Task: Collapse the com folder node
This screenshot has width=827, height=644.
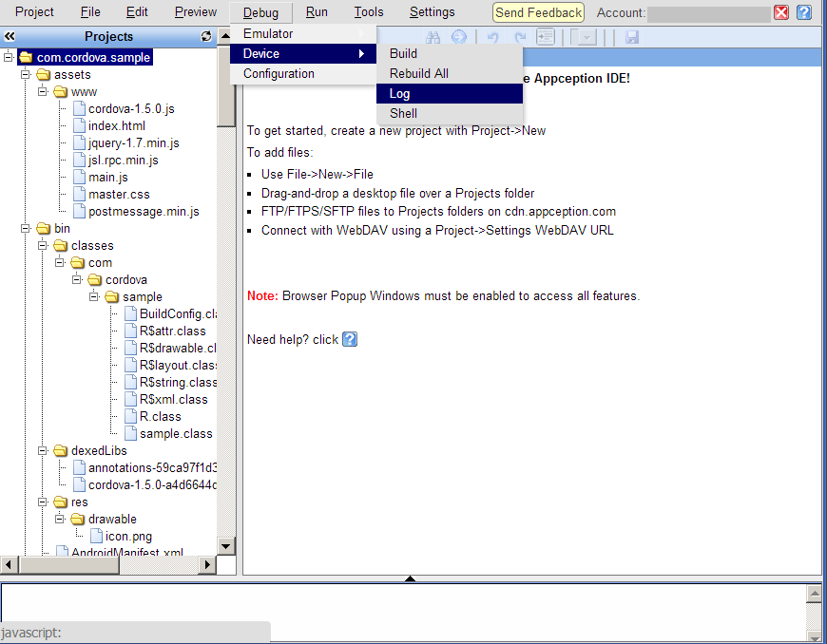Action: pyautogui.click(x=60, y=262)
